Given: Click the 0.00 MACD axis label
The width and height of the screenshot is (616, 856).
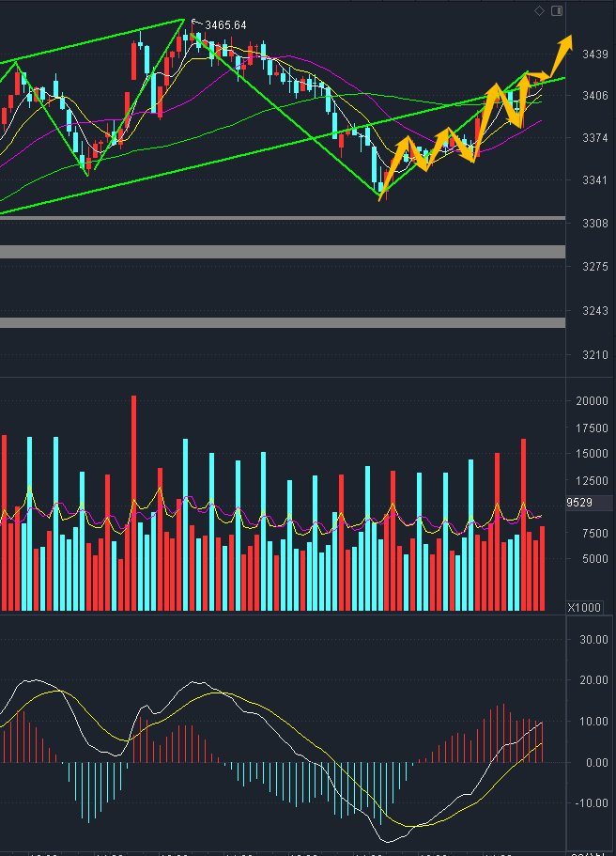Looking at the screenshot, I should 597,763.
